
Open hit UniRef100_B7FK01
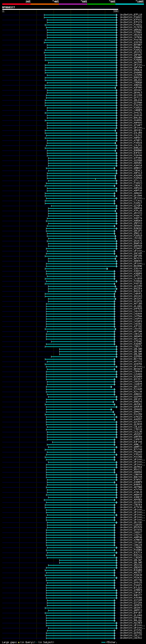click(x=131, y=20)
